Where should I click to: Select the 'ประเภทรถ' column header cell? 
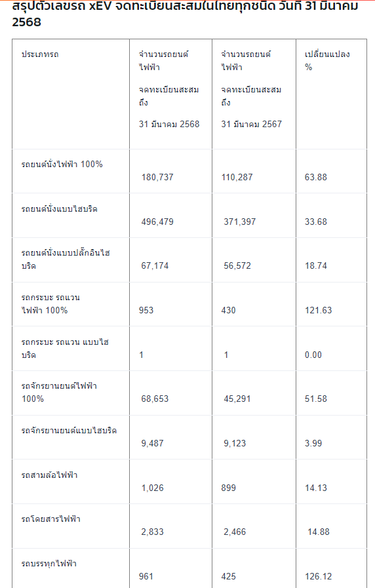pyautogui.click(x=71, y=94)
